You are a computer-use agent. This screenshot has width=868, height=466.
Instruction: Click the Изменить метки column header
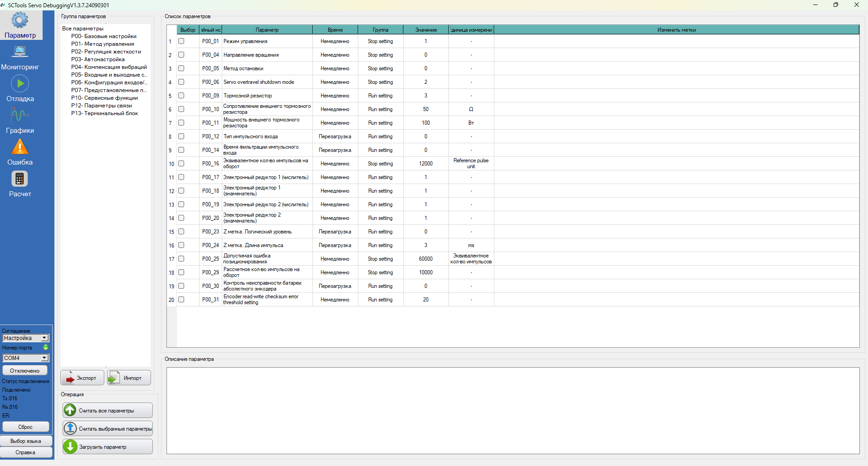coord(676,30)
